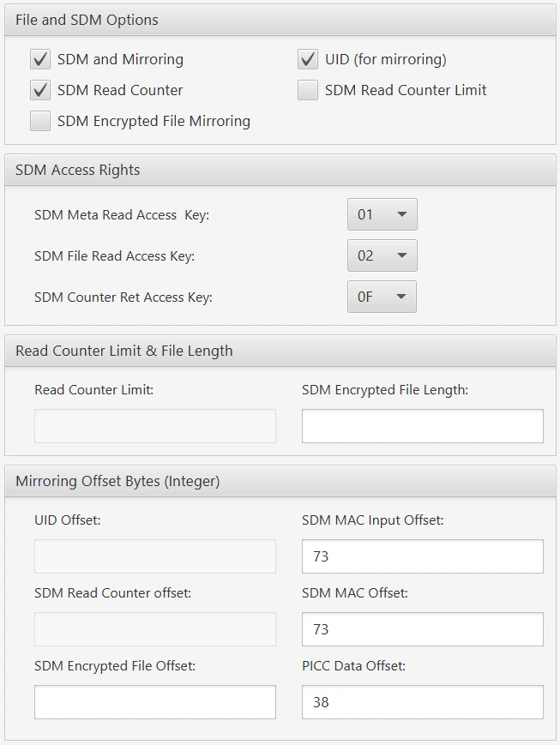The height and width of the screenshot is (745, 560).
Task: Click the SDM Read Counter offset field
Action: point(154,629)
